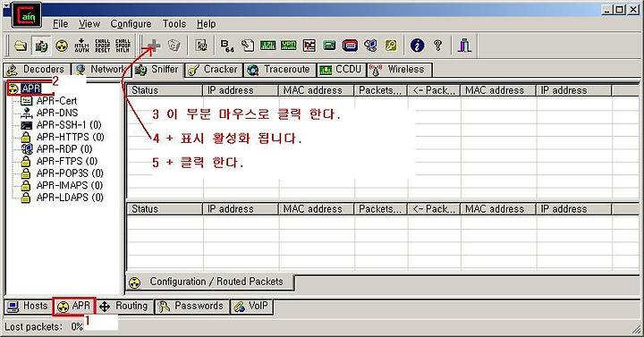This screenshot has height=337, width=644.
Task: Click upper table first IP address header
Action: point(241,90)
